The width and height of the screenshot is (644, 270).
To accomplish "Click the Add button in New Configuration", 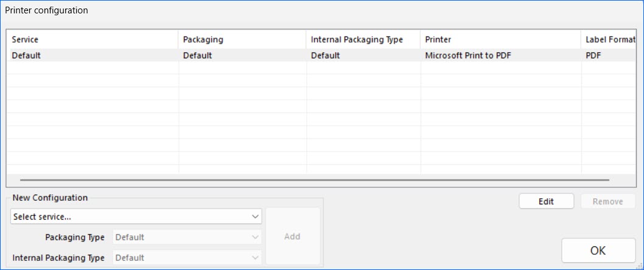I will pos(292,237).
